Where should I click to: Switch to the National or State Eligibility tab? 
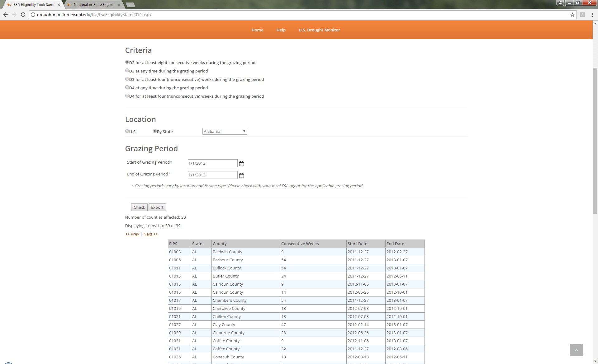click(x=92, y=5)
